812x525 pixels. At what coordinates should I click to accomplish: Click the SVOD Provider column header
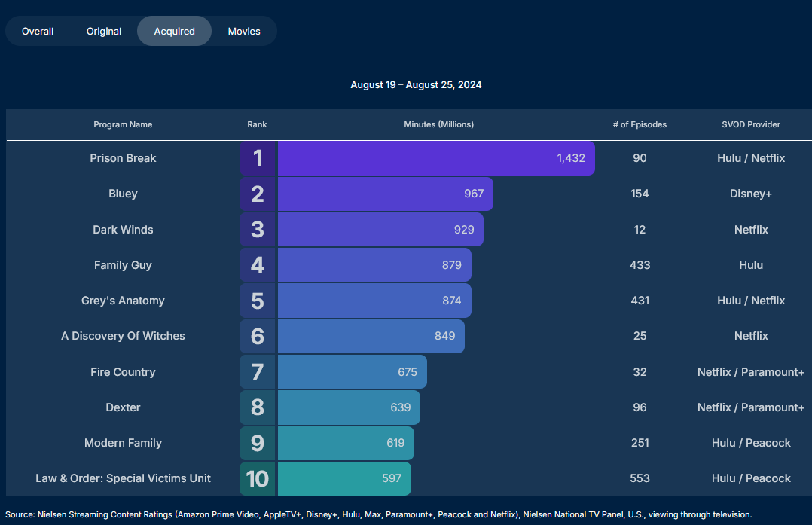(751, 124)
